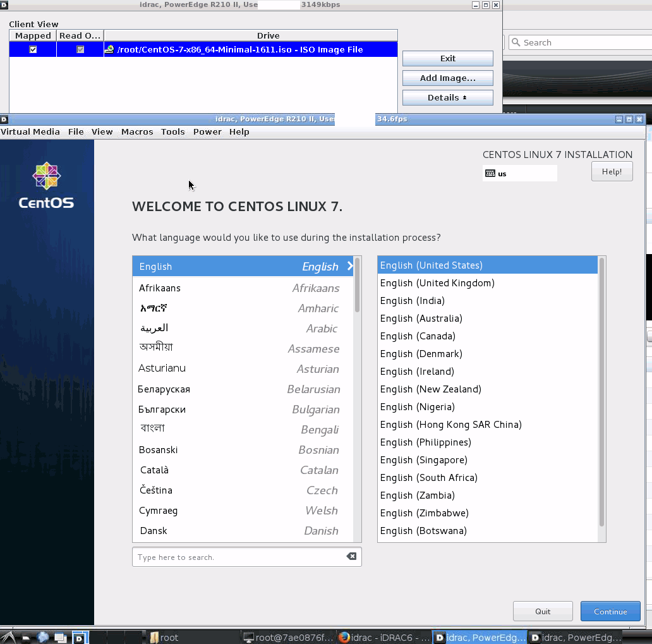Choose English (Philippines) locale

[487, 442]
